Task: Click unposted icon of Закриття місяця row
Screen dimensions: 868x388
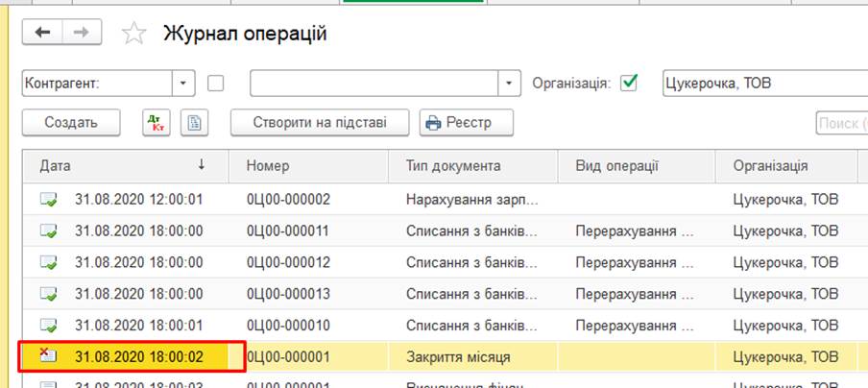Action: pos(48,356)
